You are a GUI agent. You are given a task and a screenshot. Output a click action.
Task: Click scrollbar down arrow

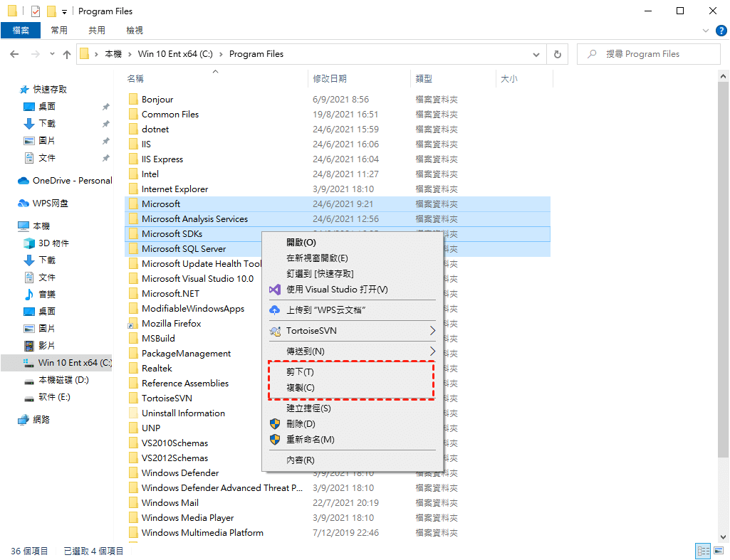pyautogui.click(x=723, y=537)
